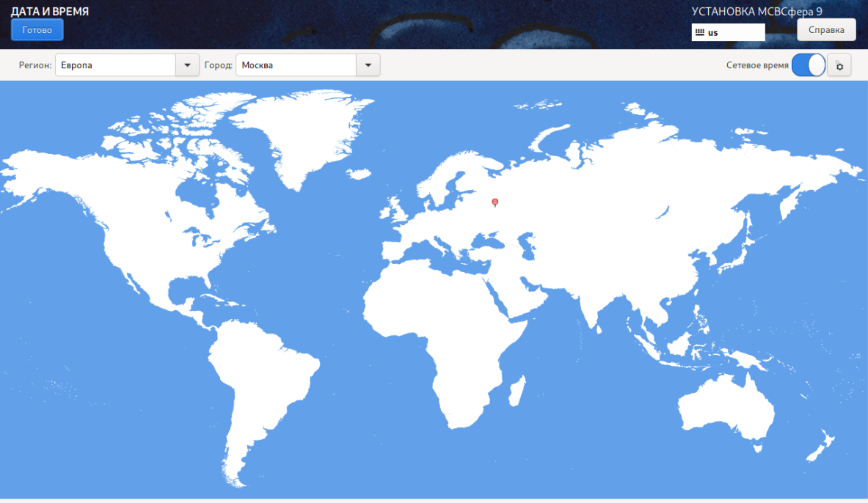Click the Европа region text field
The width and height of the screenshot is (868, 503).
pos(115,65)
